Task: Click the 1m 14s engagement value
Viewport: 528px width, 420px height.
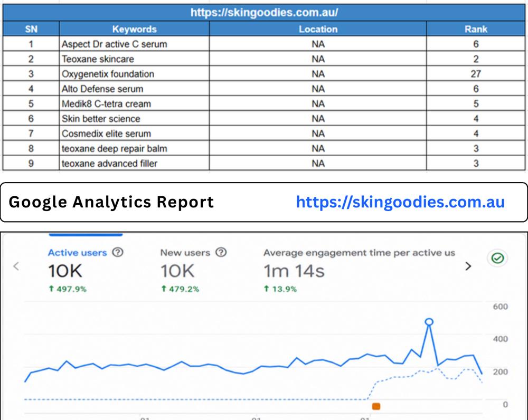Action: tap(294, 271)
